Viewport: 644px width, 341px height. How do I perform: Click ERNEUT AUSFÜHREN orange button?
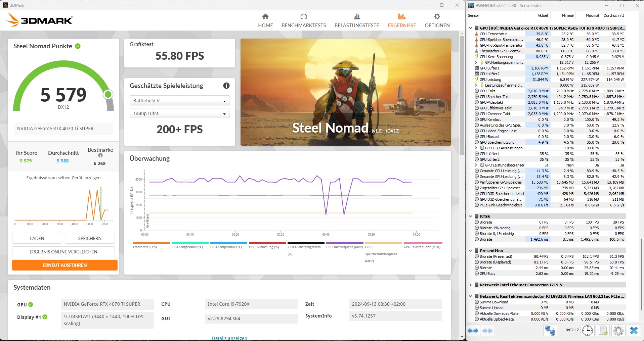point(65,265)
